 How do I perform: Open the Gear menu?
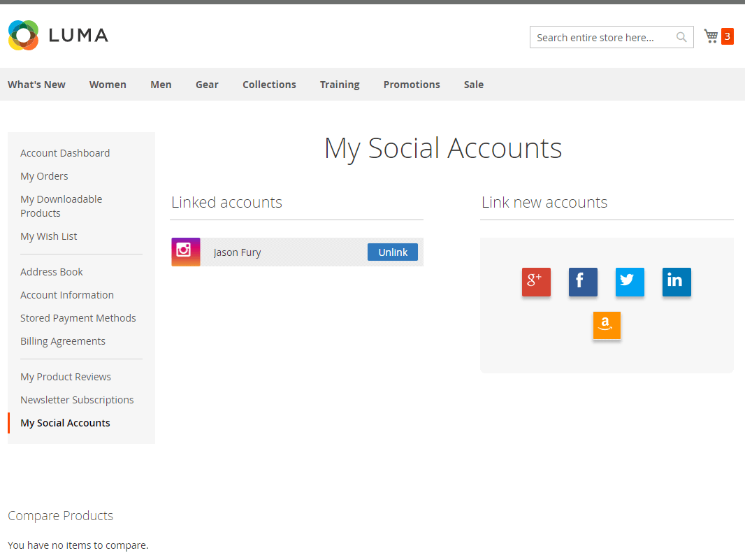point(207,85)
